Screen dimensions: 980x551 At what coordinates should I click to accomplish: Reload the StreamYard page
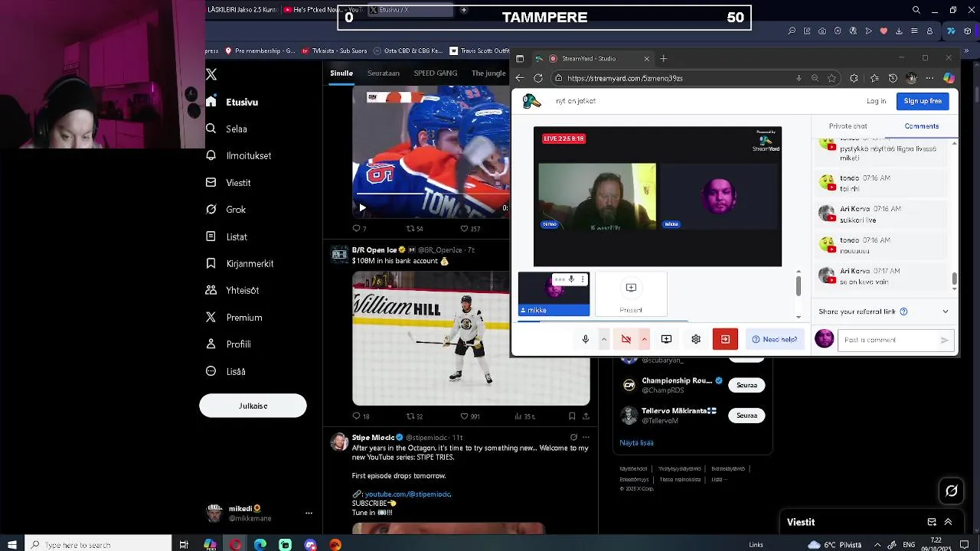(x=538, y=78)
